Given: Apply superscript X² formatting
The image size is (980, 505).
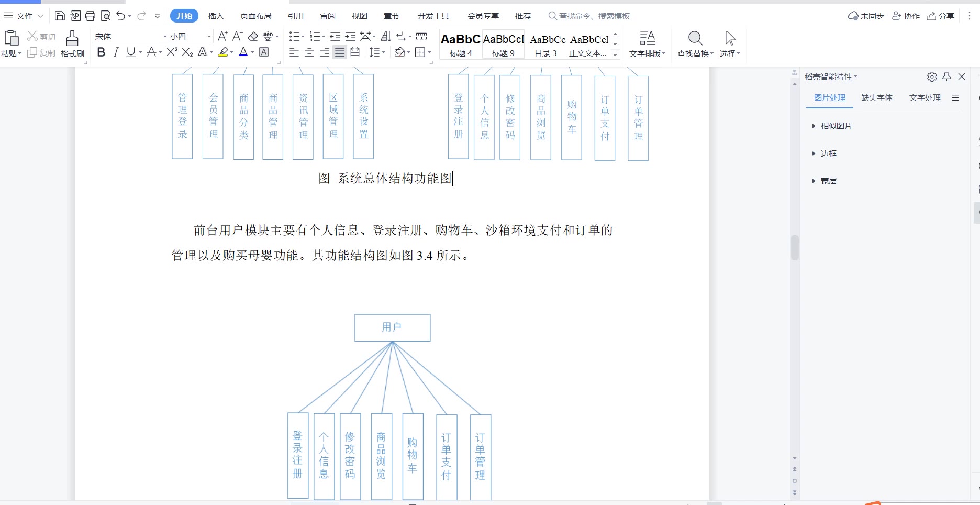Looking at the screenshot, I should click(x=172, y=52).
